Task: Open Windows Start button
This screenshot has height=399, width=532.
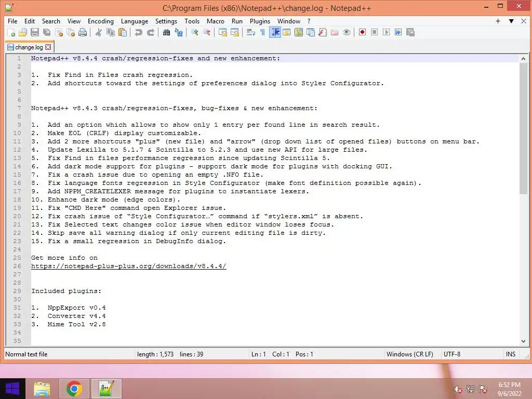Action: (x=12, y=389)
